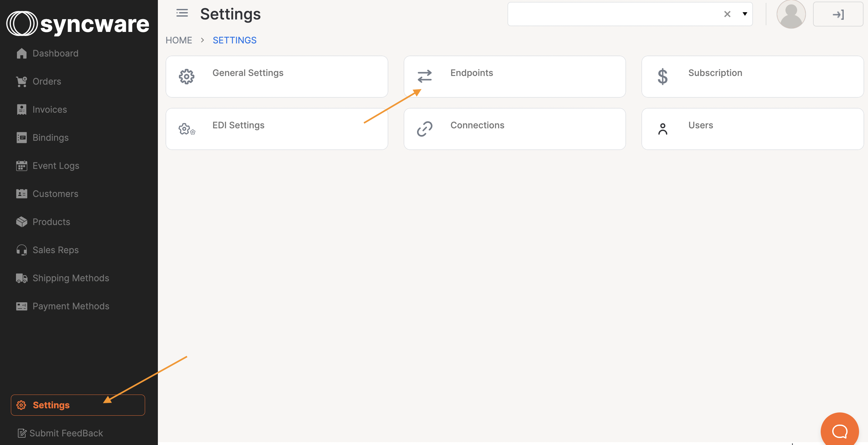This screenshot has width=868, height=445.
Task: Open Payment Methods card icon
Action: (x=21, y=306)
